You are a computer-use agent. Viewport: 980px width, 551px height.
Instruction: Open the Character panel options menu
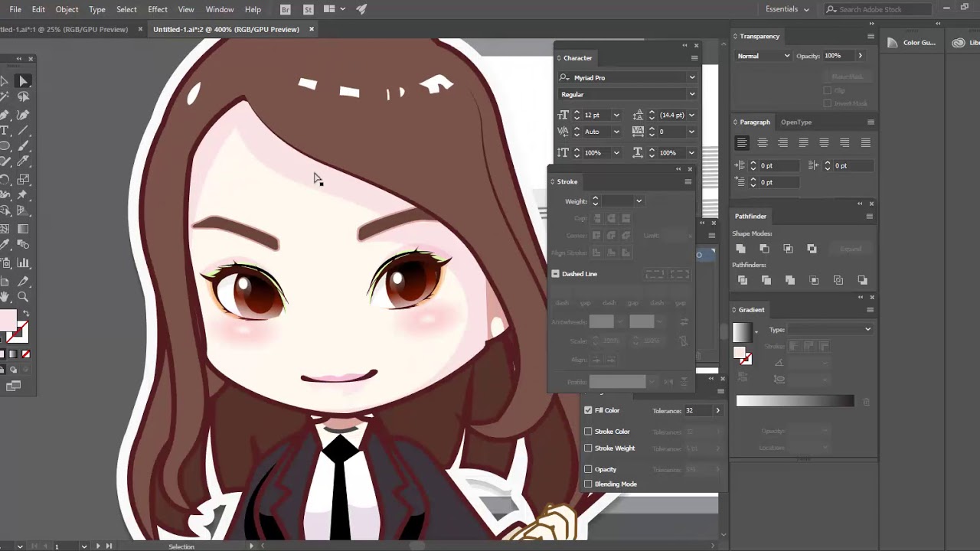tap(694, 58)
